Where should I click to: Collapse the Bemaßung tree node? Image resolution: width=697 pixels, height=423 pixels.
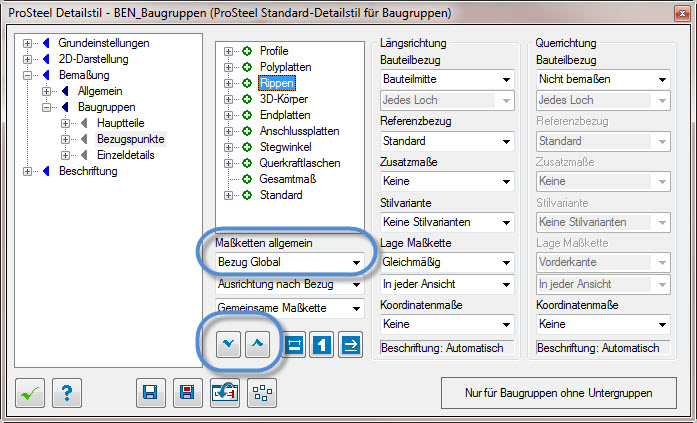28,75
